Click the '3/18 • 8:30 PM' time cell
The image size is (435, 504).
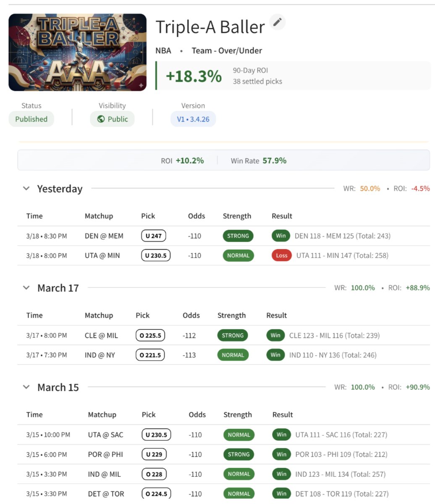(x=47, y=236)
